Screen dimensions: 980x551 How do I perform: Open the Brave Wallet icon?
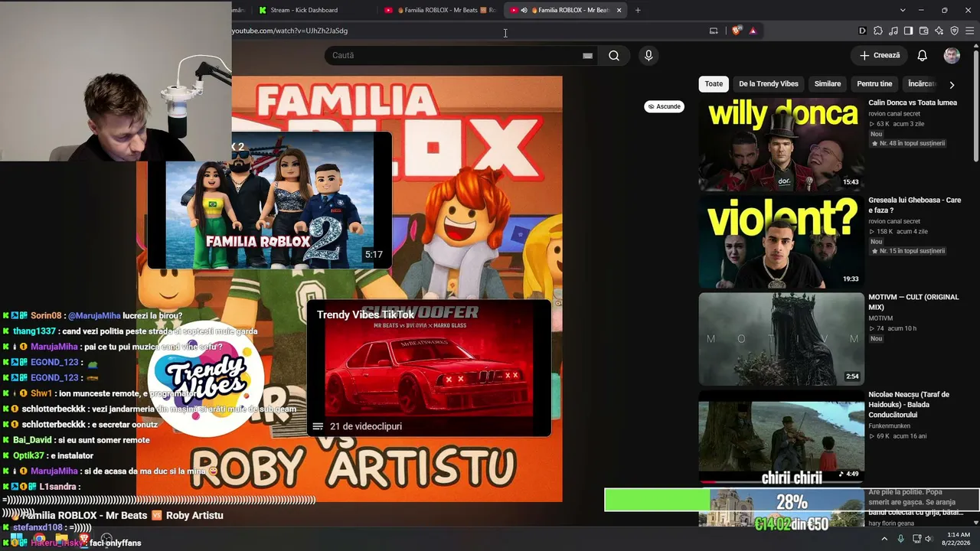pos(924,31)
